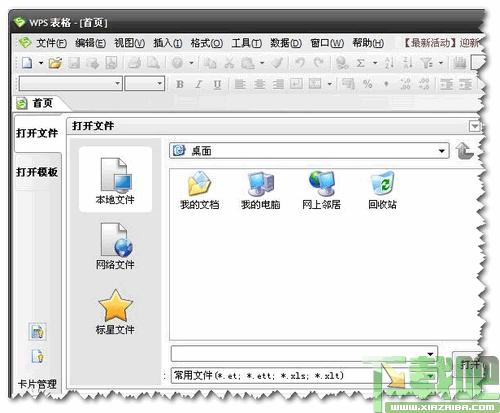Select the Format Painter brush icon

277,63
